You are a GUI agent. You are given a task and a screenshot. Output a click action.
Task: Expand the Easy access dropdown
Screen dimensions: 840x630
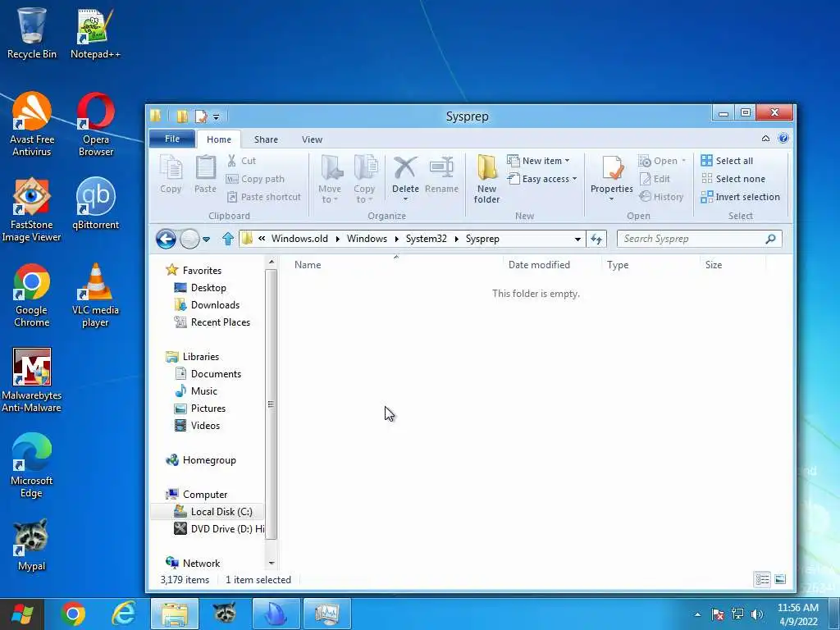574,179
